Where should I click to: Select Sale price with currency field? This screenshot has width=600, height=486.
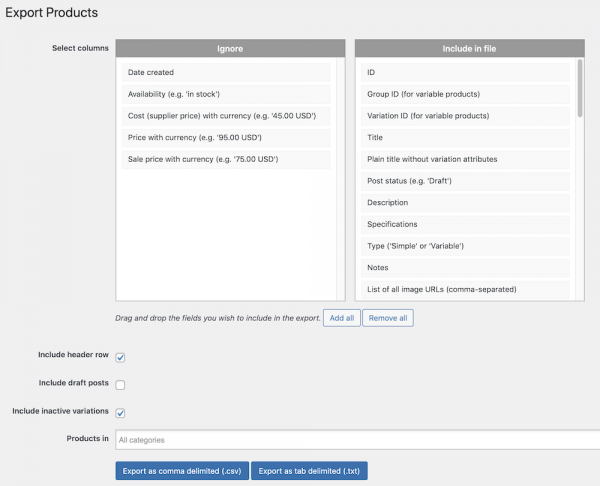[x=224, y=160]
